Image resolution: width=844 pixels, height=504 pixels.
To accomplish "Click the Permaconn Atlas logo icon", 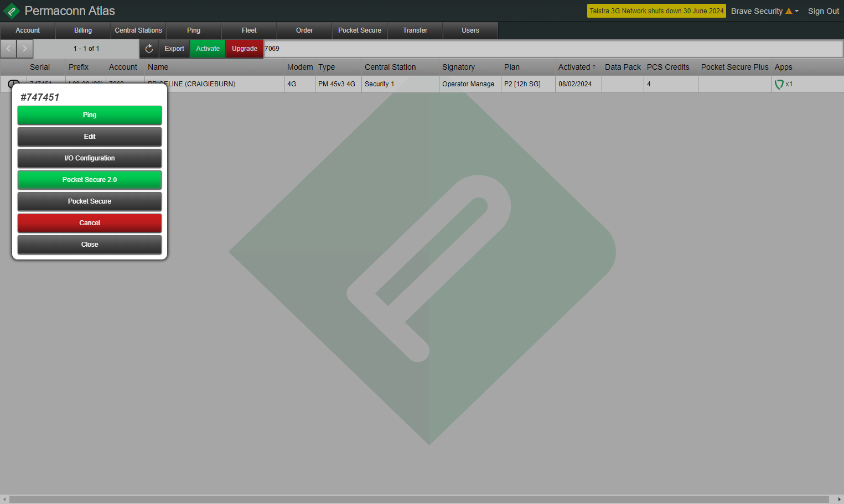I will click(x=11, y=11).
